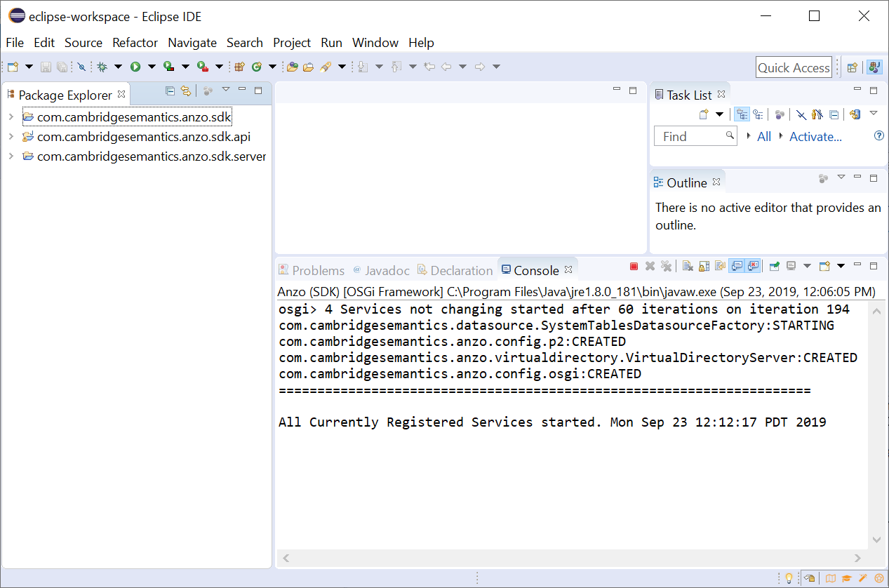Open the Debug launch dropdown arrow
Image resolution: width=889 pixels, height=588 pixels.
tap(118, 67)
